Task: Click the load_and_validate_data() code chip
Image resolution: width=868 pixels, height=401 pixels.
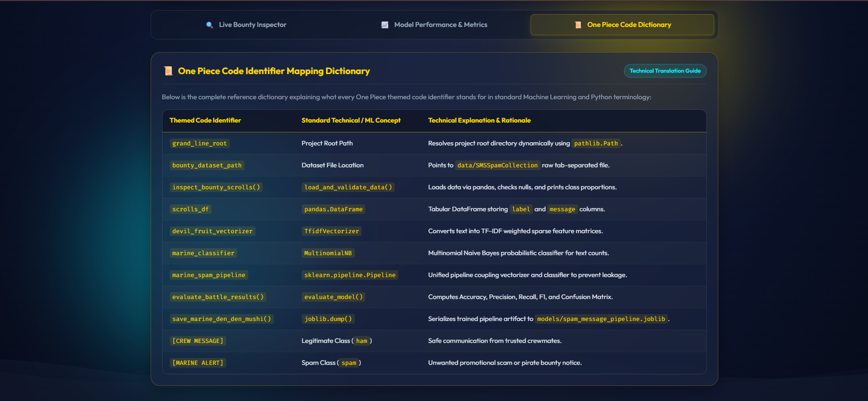Action: click(x=348, y=187)
